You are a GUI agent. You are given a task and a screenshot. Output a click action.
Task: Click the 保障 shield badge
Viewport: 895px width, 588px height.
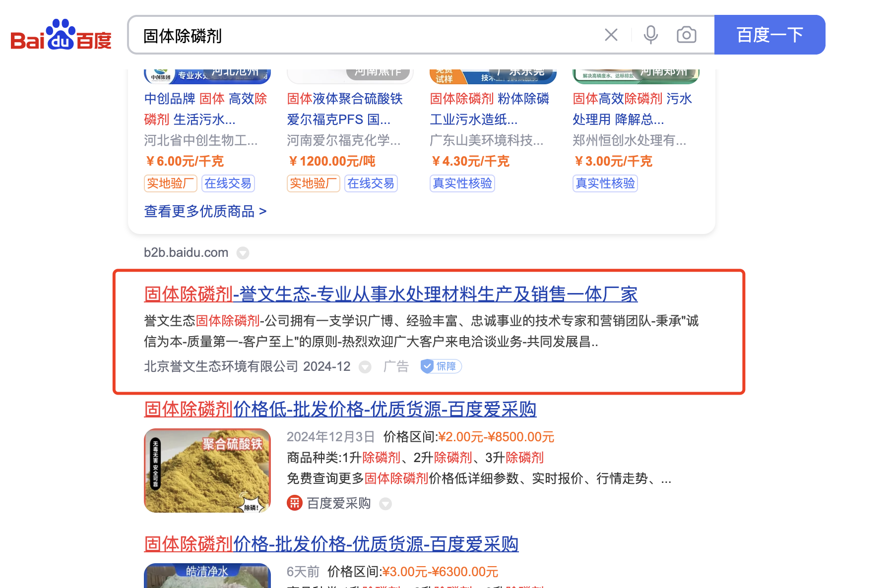point(441,366)
